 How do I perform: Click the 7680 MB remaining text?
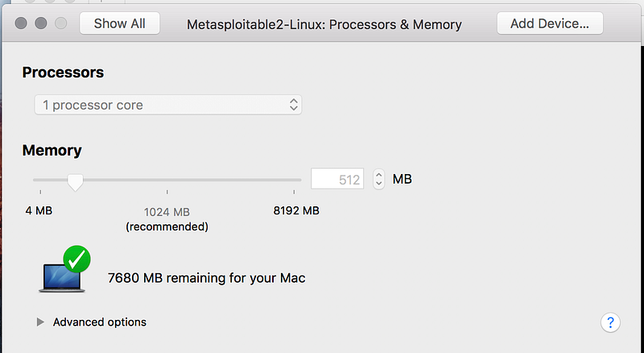(206, 278)
